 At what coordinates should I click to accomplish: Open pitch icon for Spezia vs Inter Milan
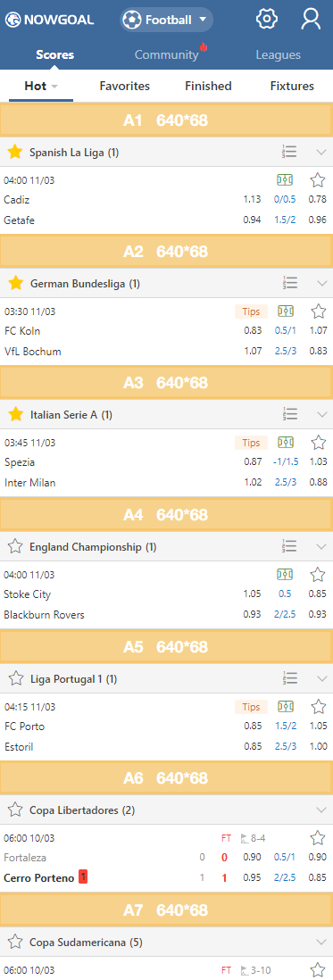(286, 443)
